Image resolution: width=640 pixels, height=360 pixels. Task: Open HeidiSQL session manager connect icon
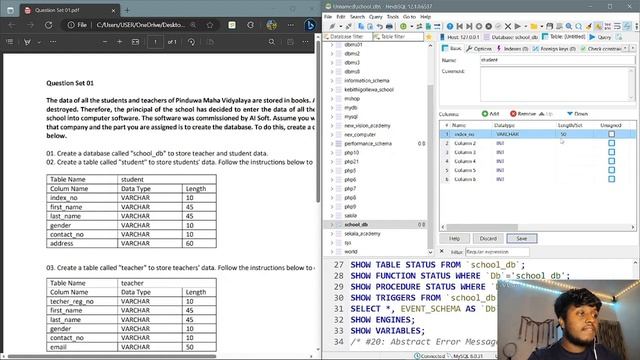pyautogui.click(x=332, y=26)
